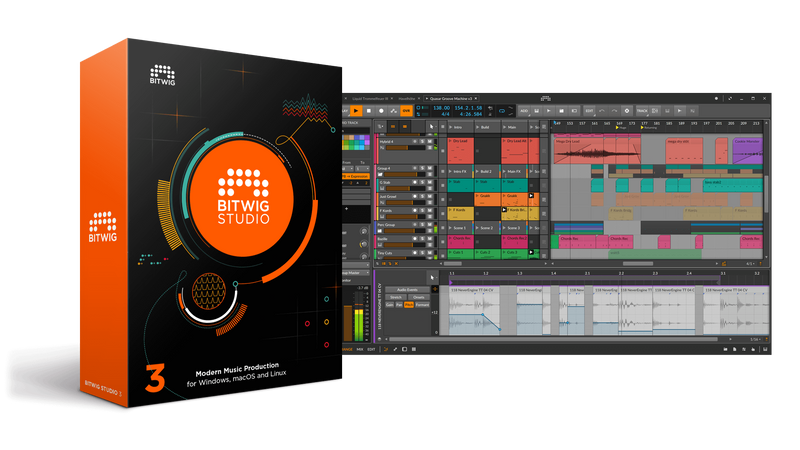Screen dimensions: 800x450
Task: Click the 4/4 time signature value
Action: [x=445, y=114]
